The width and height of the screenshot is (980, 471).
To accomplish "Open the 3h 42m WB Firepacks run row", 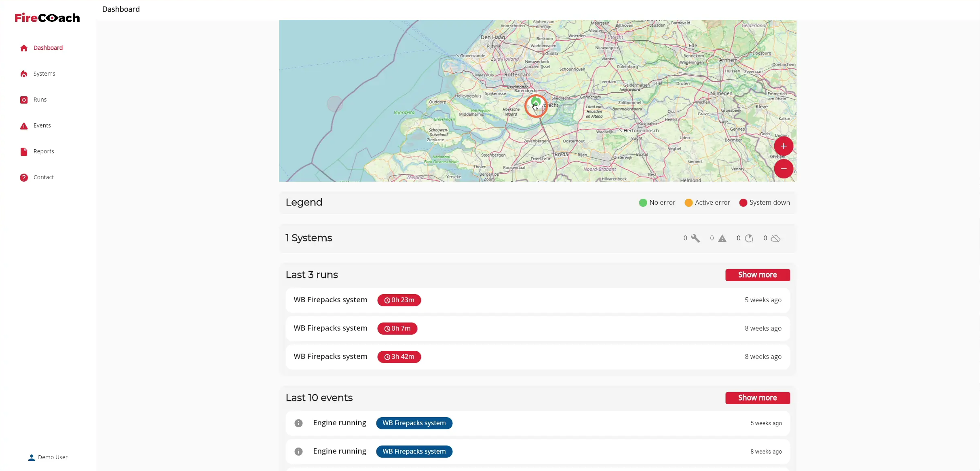I will (537, 357).
